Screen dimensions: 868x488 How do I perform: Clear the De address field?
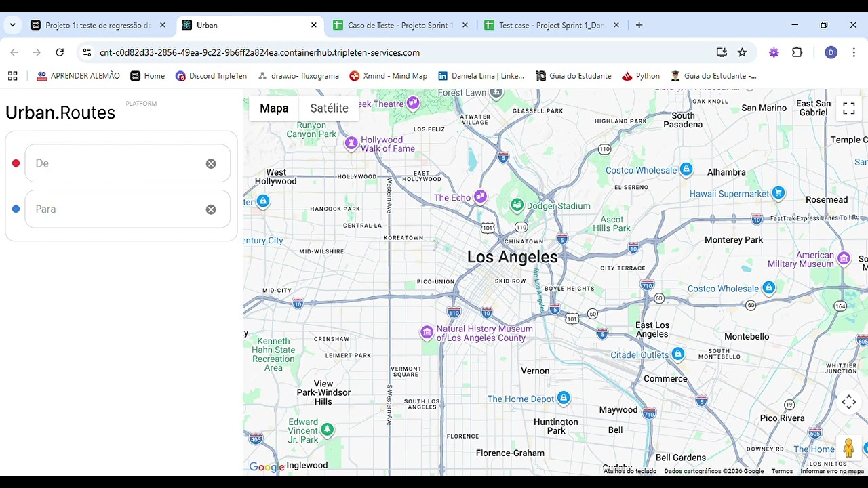(x=211, y=163)
